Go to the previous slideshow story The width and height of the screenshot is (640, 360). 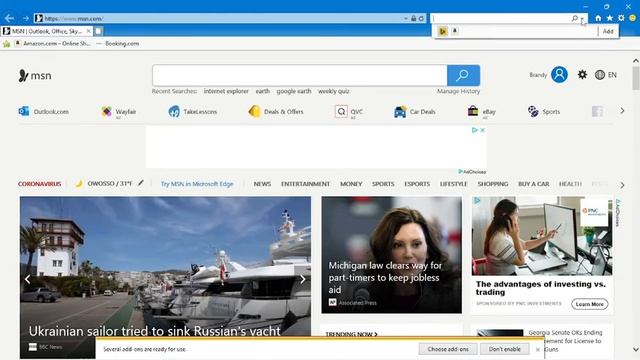[27, 279]
